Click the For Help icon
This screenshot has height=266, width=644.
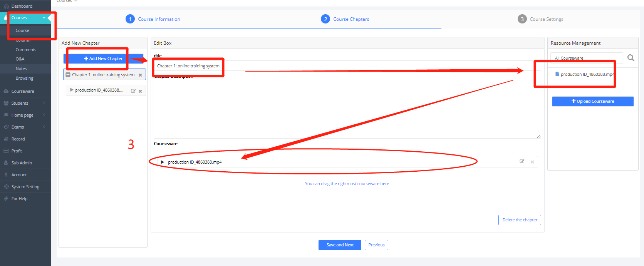click(x=6, y=199)
